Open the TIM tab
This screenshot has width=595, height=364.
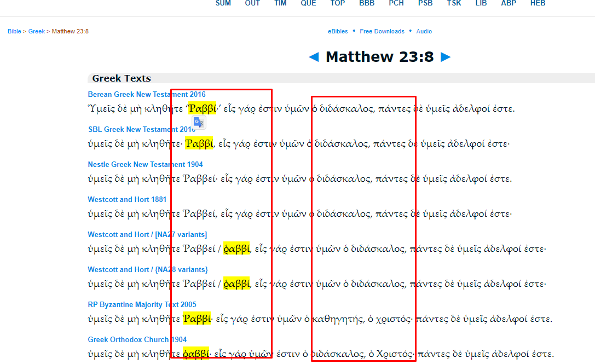(280, 3)
